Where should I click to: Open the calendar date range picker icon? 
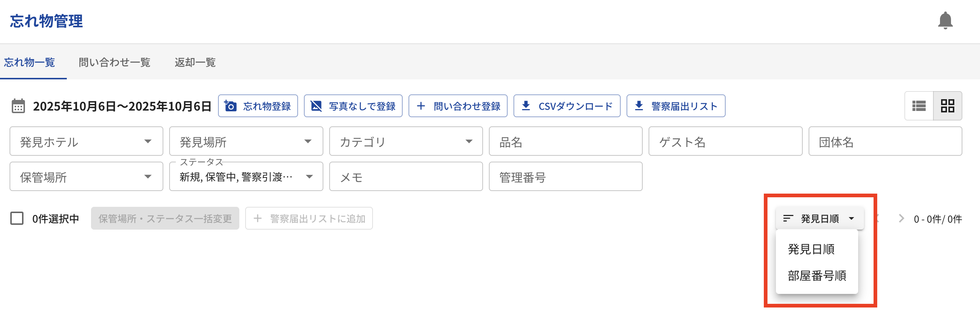click(x=18, y=106)
